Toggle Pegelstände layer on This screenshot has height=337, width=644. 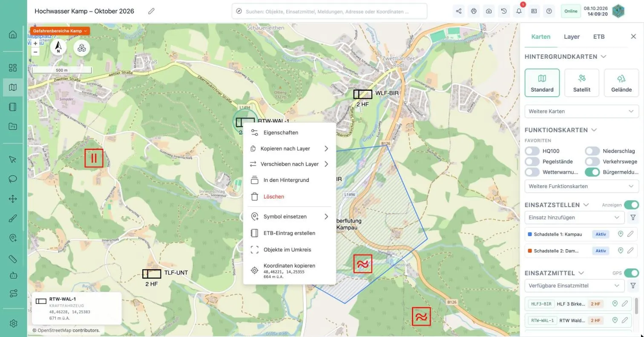coord(532,161)
